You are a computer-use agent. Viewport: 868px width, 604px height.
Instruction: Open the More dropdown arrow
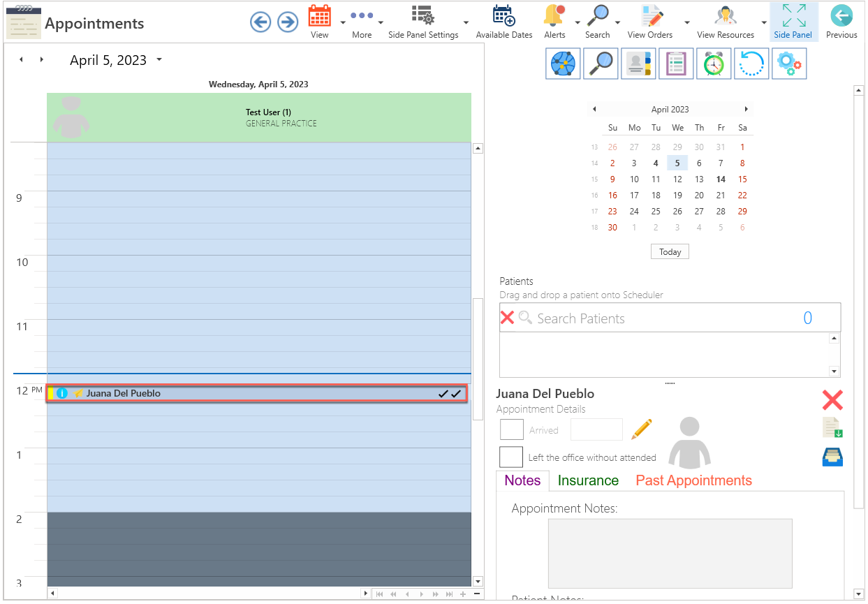381,22
